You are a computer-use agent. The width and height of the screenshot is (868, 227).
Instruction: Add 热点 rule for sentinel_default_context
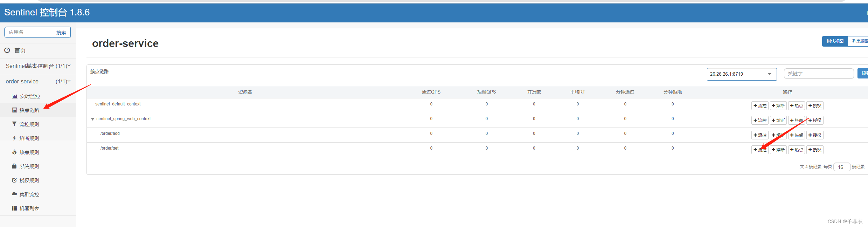coord(796,105)
